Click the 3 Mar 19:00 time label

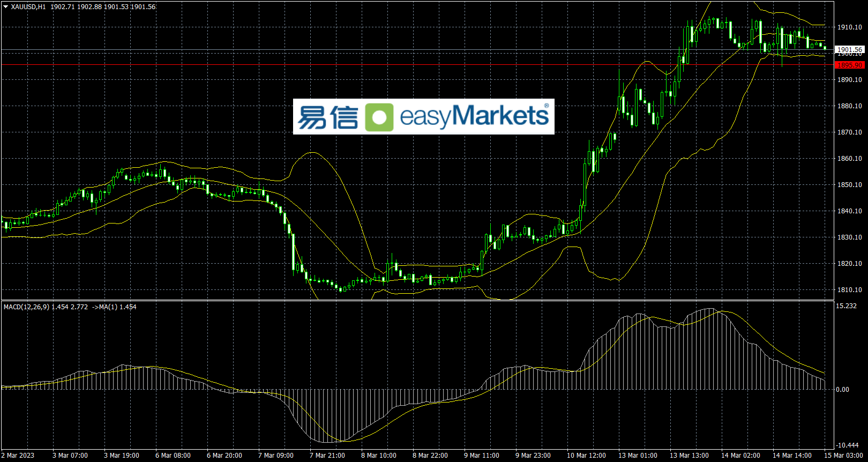point(122,456)
